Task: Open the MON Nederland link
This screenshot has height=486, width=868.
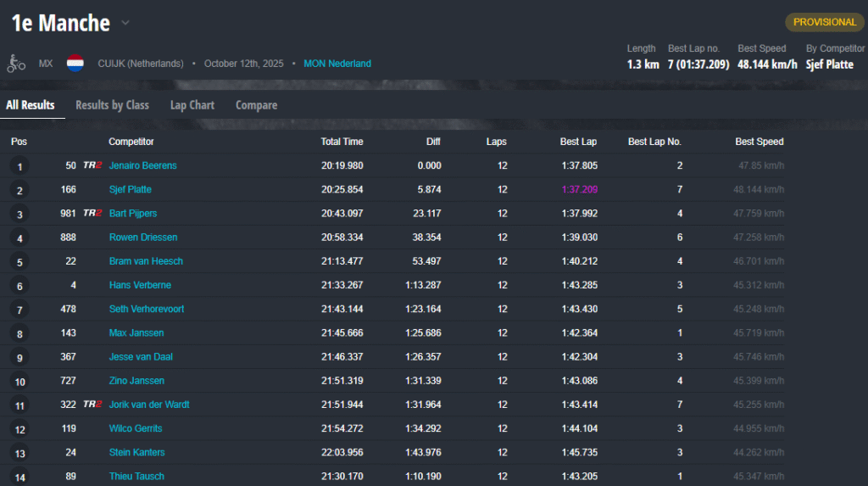Action: click(337, 64)
